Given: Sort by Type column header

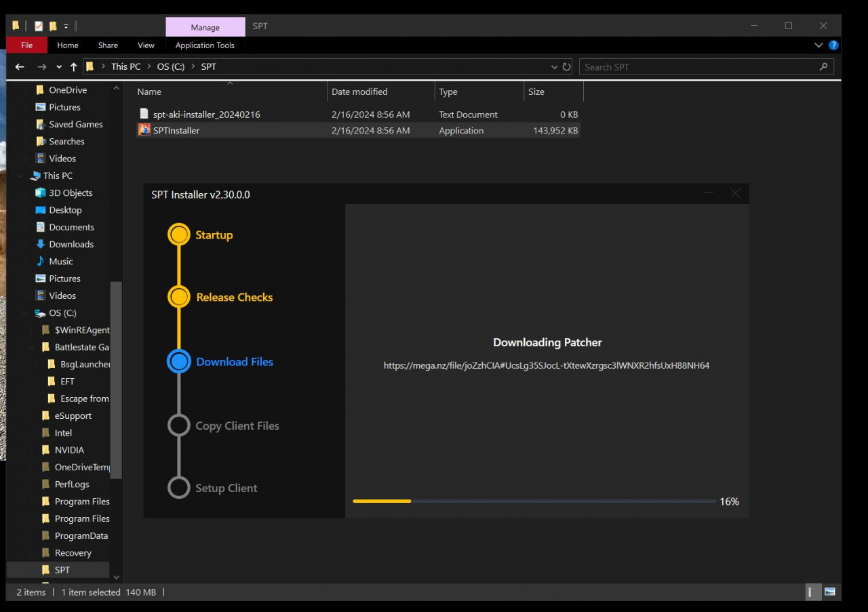Looking at the screenshot, I should (x=479, y=91).
